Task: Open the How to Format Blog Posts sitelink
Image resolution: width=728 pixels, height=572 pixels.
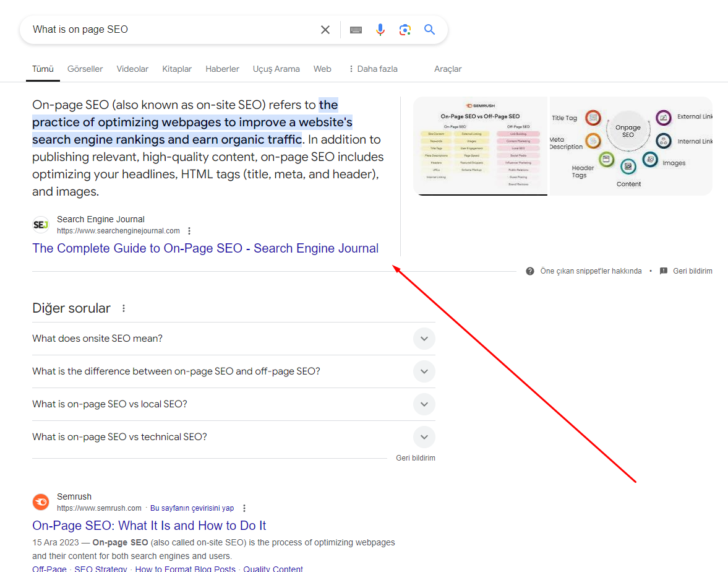Action: click(186, 569)
